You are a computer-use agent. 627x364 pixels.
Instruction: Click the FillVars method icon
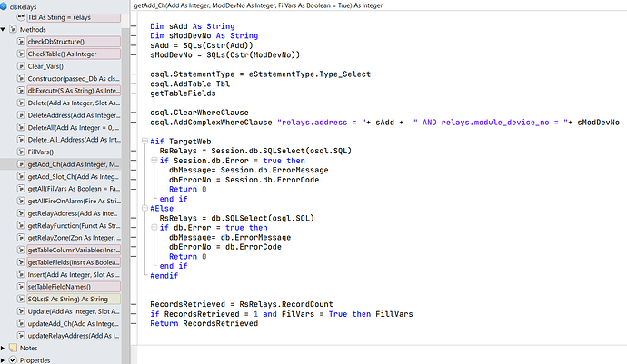point(21,152)
